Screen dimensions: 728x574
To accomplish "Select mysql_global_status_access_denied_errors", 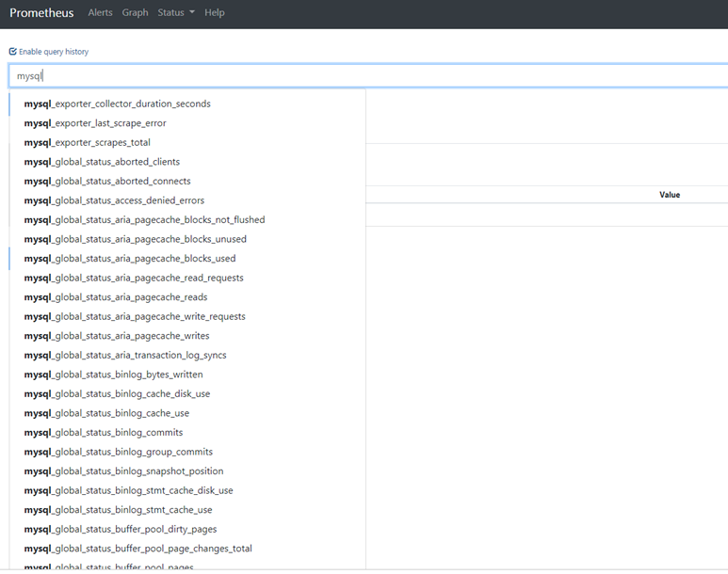I will 187,200.
